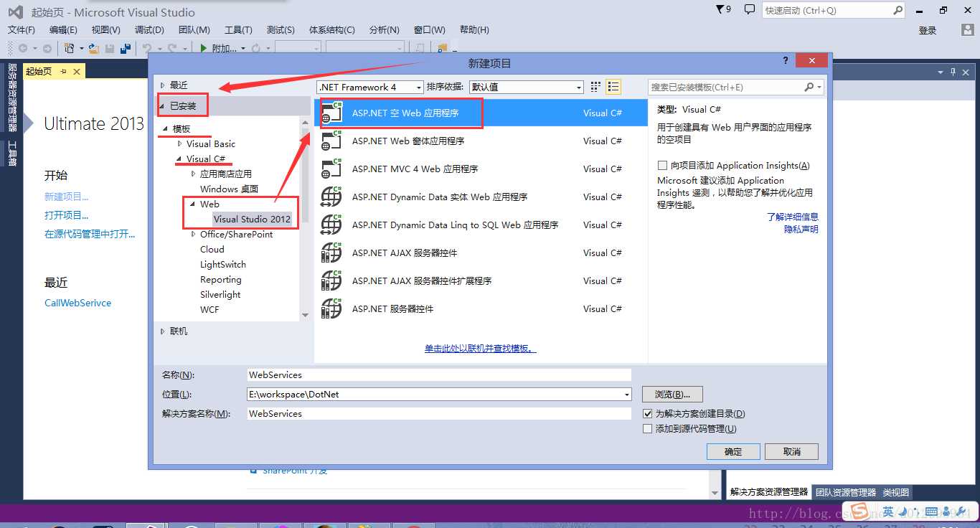Screen dimensions: 980x528
Task: Open the 了解详细信息 link
Action: [x=792, y=217]
